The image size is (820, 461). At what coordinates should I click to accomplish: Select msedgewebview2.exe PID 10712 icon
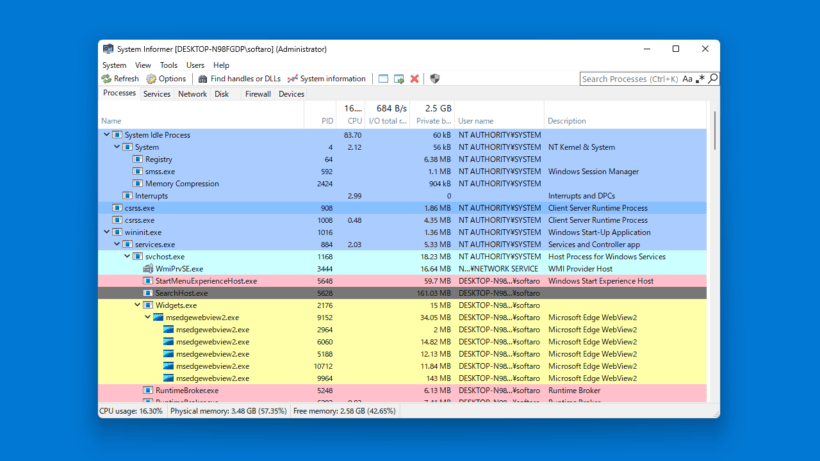[x=168, y=366]
